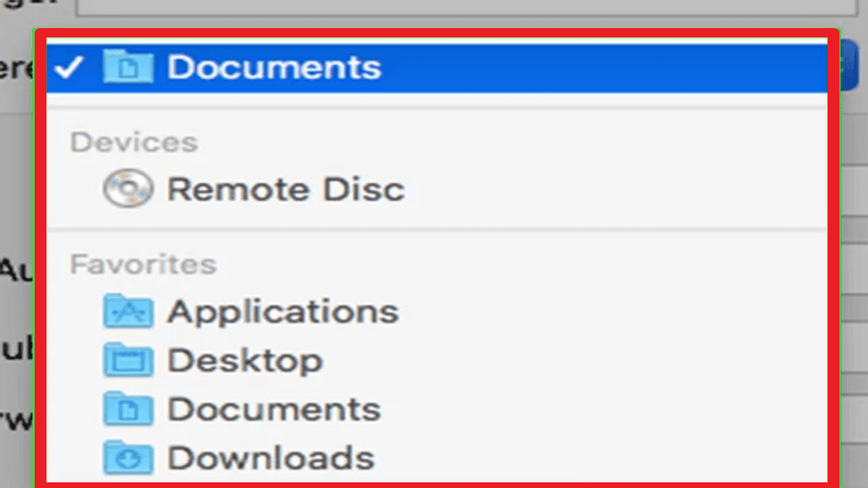This screenshot has width=868, height=488.
Task: Select the highlighted Documents entry text
Action: [275, 67]
